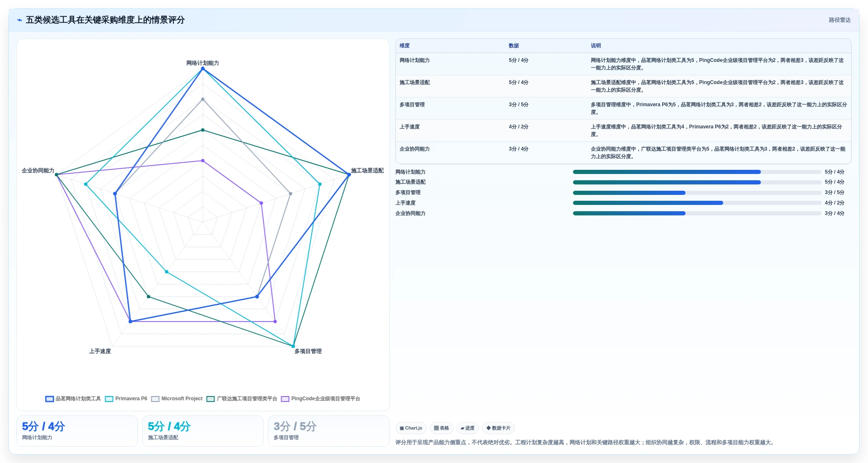Click the 维度 column header
This screenshot has width=868, height=463.
(x=405, y=46)
